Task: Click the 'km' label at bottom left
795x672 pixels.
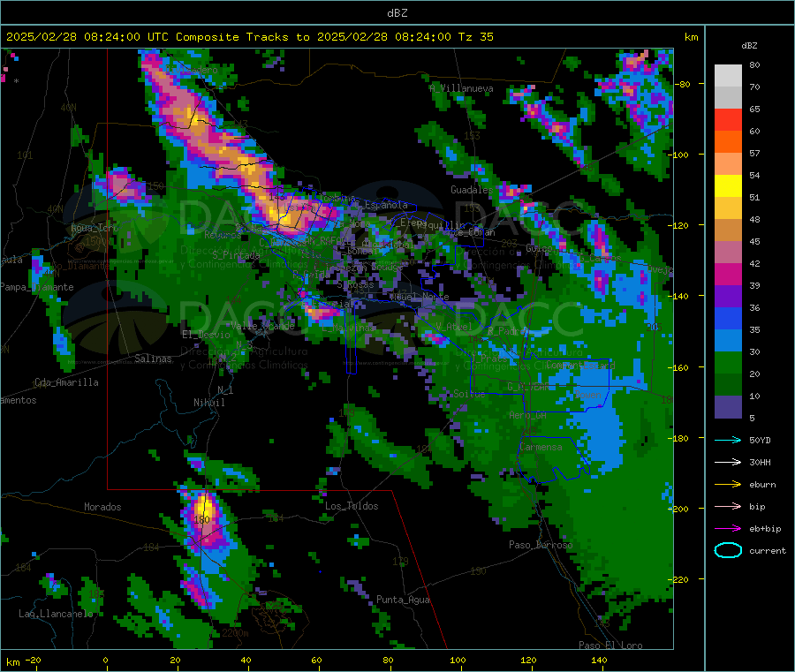Action: [12, 662]
